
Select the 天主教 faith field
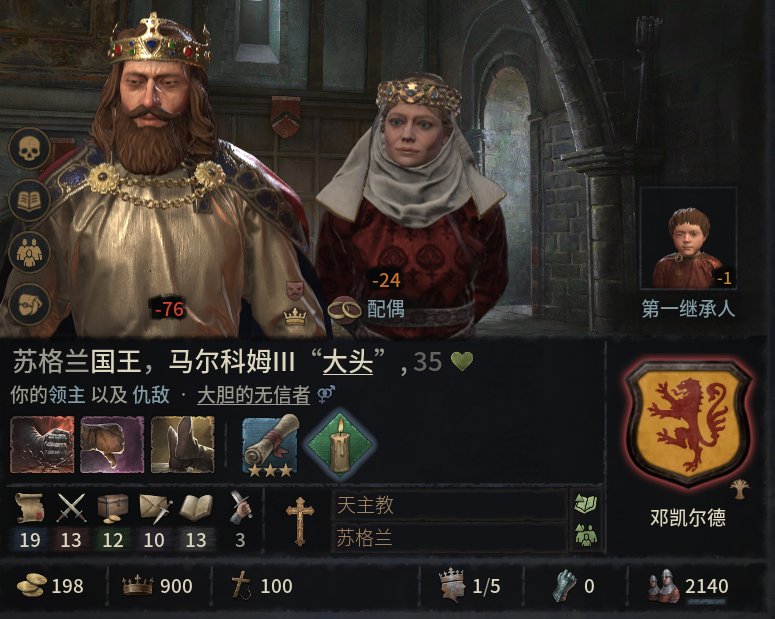tap(450, 505)
